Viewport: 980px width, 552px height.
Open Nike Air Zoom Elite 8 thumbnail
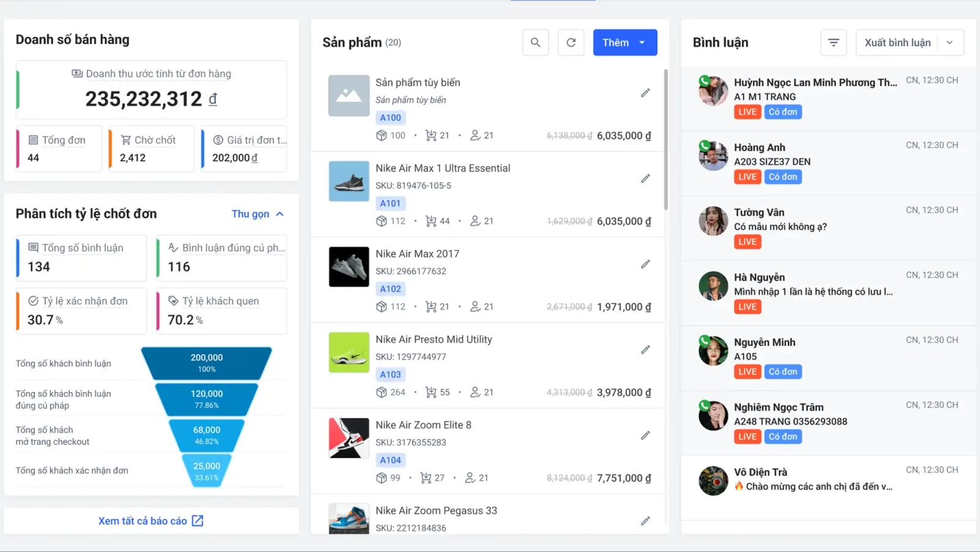tap(349, 438)
